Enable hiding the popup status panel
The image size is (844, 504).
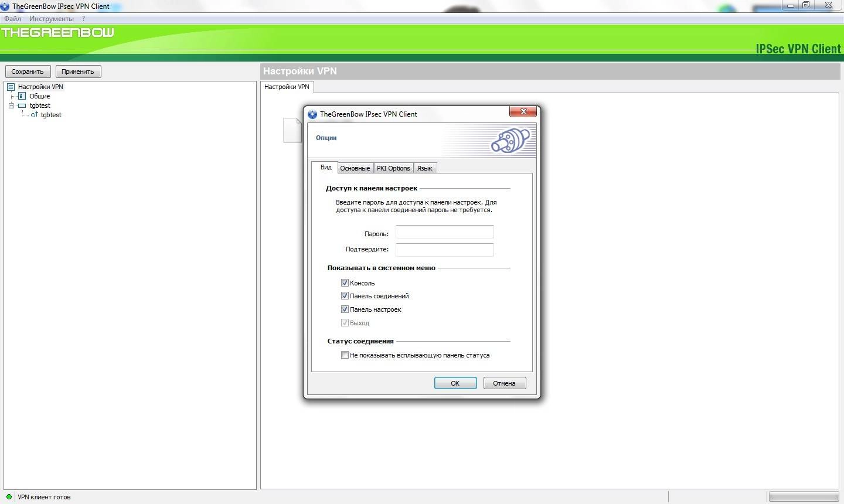tap(345, 355)
